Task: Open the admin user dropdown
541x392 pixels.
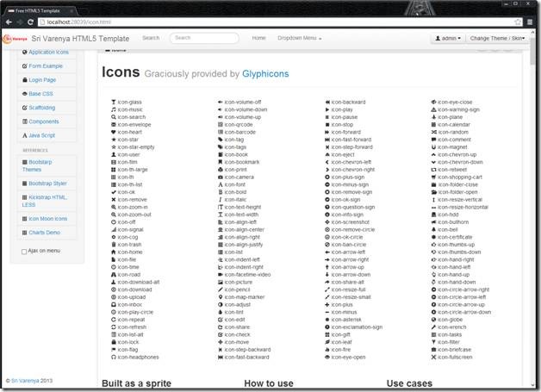Action: (x=448, y=38)
